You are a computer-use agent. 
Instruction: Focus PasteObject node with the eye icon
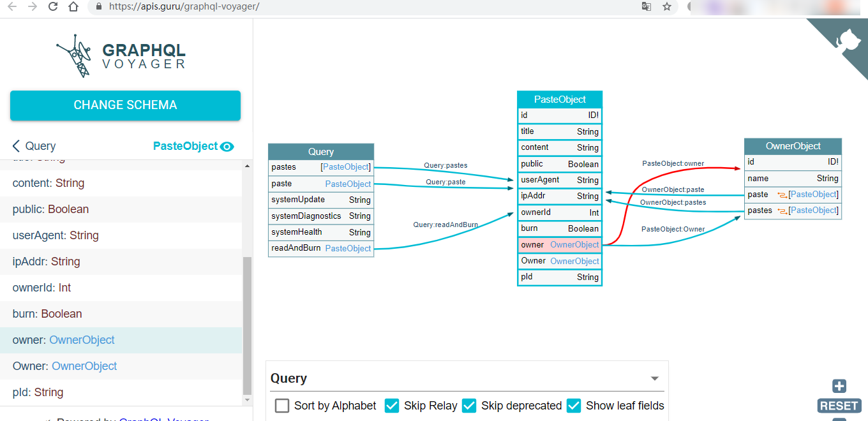227,146
